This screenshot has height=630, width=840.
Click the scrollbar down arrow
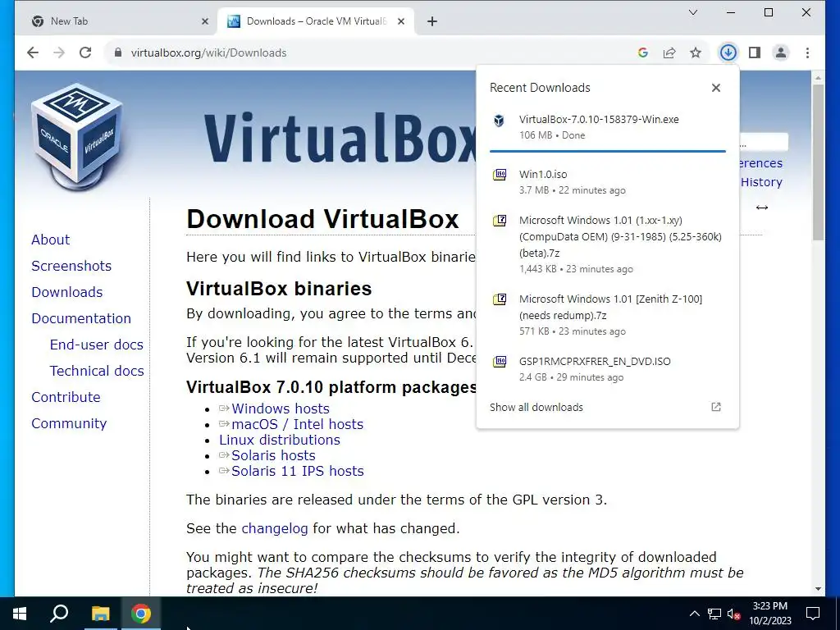(818, 589)
